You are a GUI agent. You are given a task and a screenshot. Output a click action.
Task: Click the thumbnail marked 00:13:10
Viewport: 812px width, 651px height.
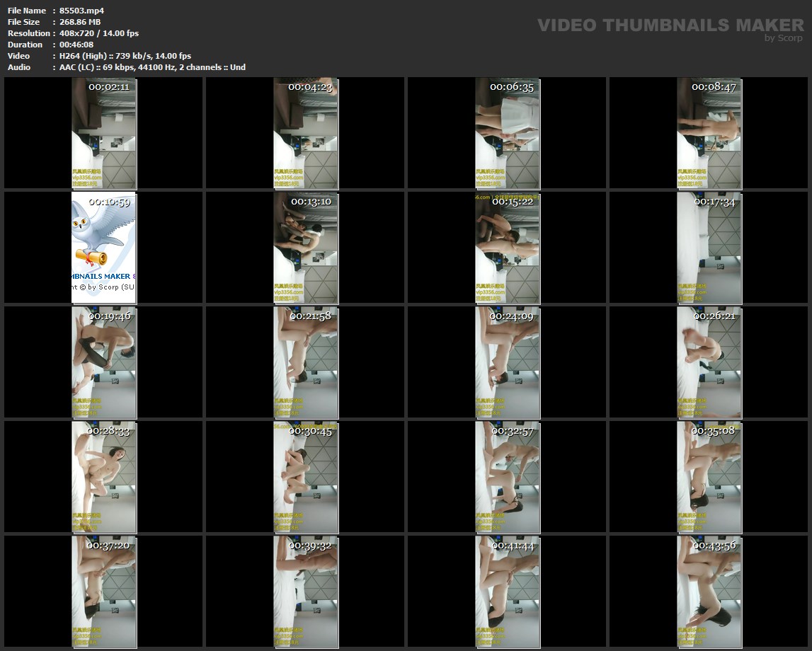pyautogui.click(x=306, y=247)
